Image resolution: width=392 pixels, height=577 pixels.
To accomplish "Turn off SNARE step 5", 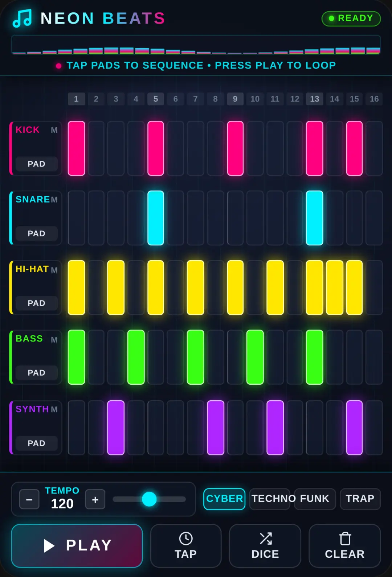I will tap(156, 218).
